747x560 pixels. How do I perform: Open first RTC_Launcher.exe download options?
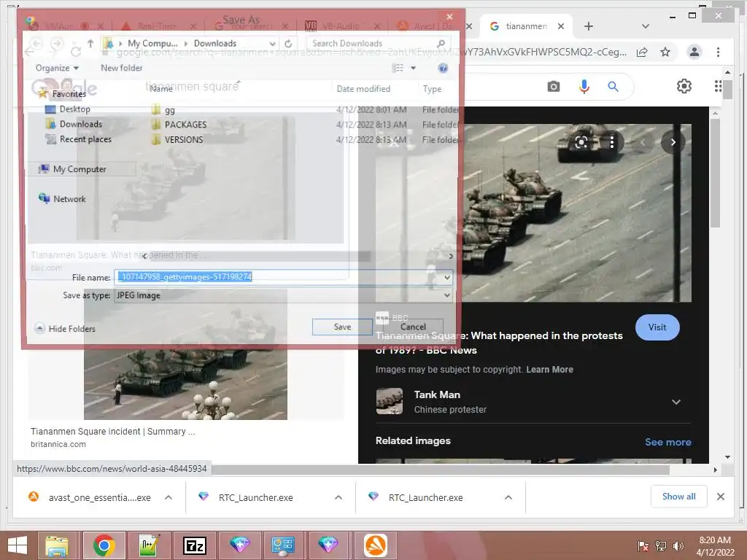[x=338, y=497]
